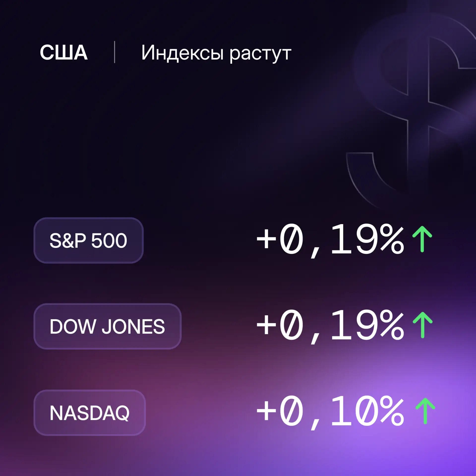Click the word растут in the title

tap(260, 55)
